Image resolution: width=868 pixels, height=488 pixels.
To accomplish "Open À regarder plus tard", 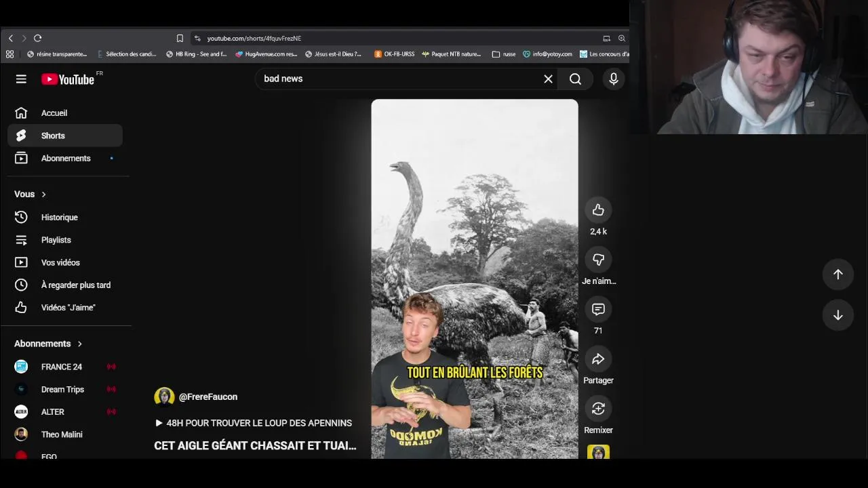I will (x=65, y=285).
